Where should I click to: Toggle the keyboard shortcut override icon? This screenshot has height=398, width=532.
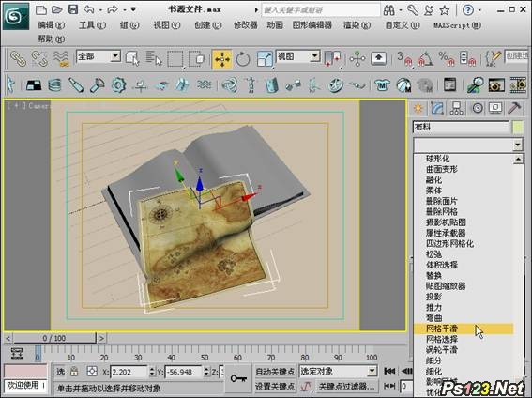click(x=379, y=58)
